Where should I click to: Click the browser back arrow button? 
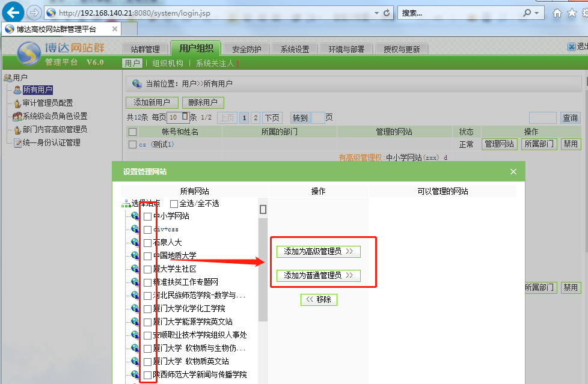[x=13, y=12]
